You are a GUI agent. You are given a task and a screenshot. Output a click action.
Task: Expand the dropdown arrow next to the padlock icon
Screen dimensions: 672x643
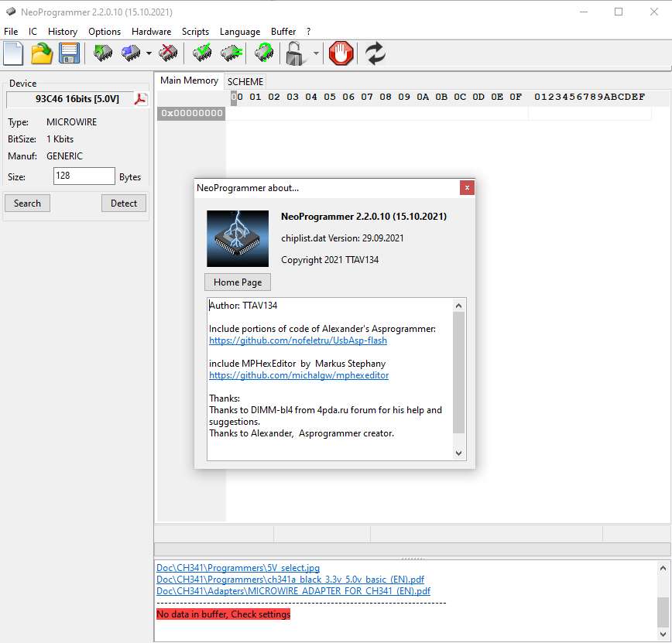316,53
